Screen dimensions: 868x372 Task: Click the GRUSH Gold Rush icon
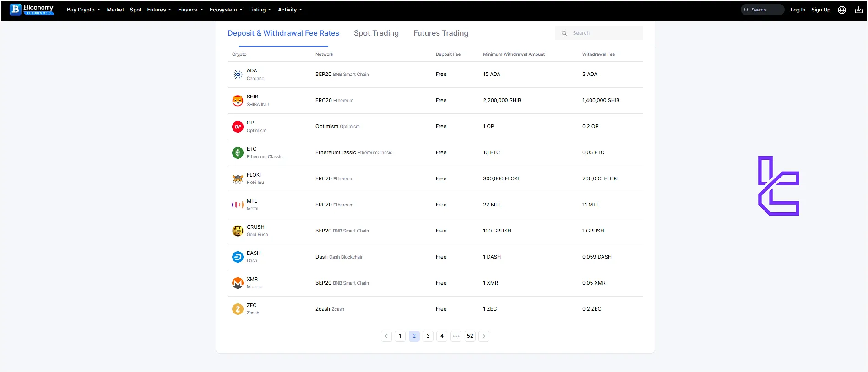click(238, 231)
